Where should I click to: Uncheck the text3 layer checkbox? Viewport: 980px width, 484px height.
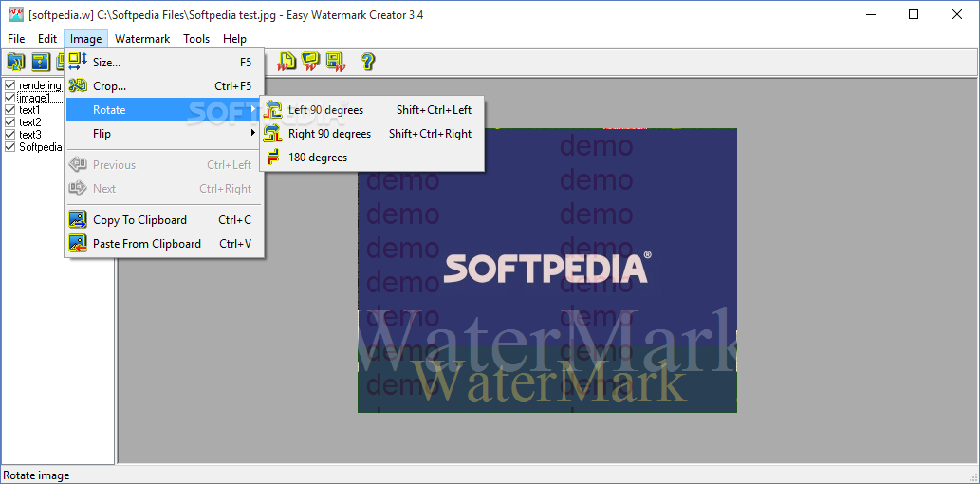tap(10, 135)
